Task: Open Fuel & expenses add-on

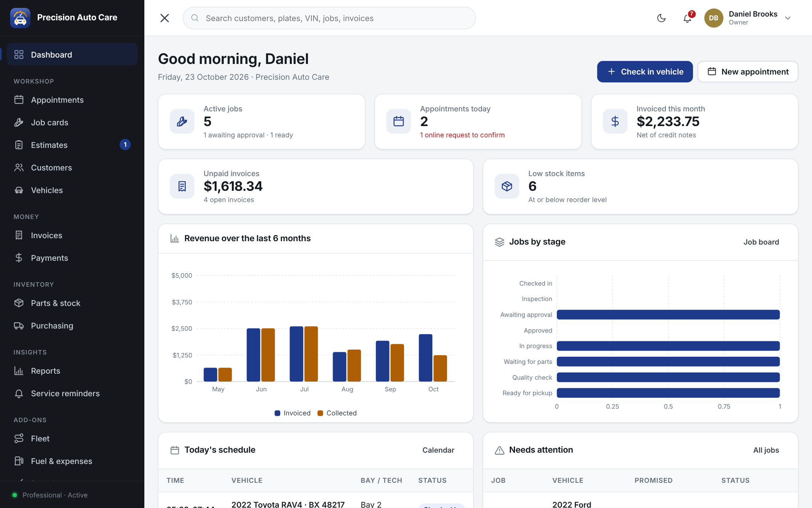Action: (x=72, y=461)
